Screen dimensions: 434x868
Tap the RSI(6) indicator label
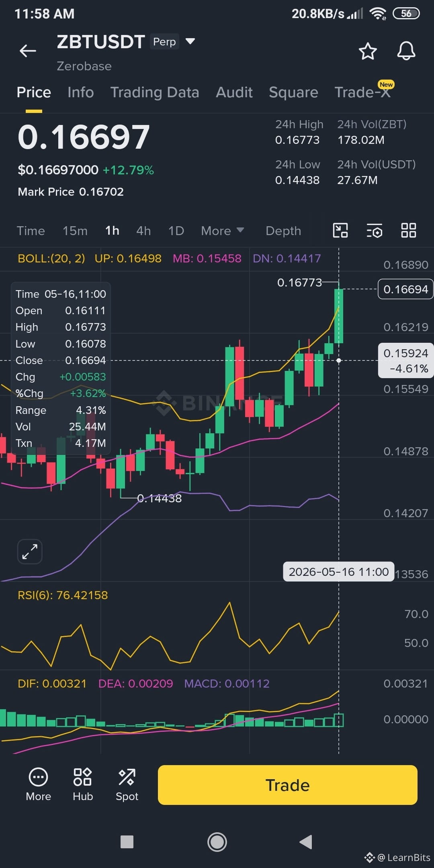point(63,595)
